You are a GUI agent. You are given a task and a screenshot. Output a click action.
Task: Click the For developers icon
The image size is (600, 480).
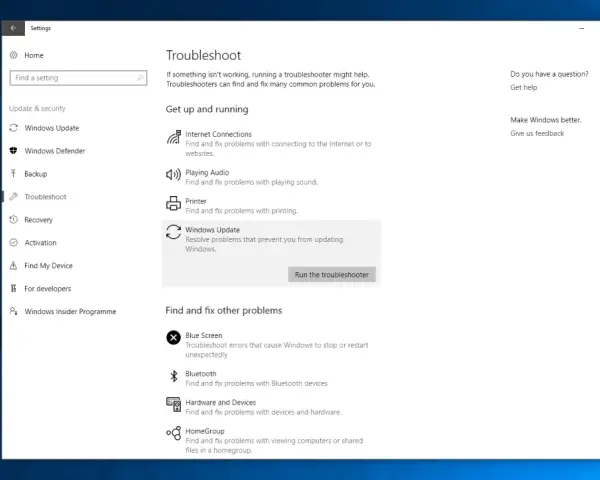pos(13,289)
